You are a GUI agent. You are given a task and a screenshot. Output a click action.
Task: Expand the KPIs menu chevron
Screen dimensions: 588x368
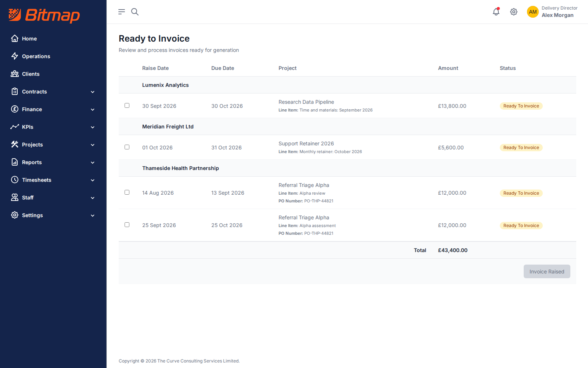pyautogui.click(x=93, y=127)
